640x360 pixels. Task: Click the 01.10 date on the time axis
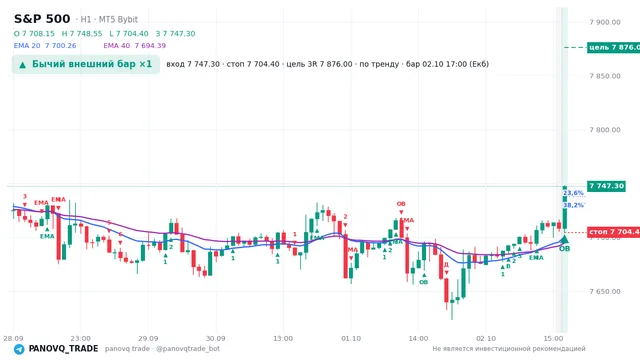pos(351,338)
